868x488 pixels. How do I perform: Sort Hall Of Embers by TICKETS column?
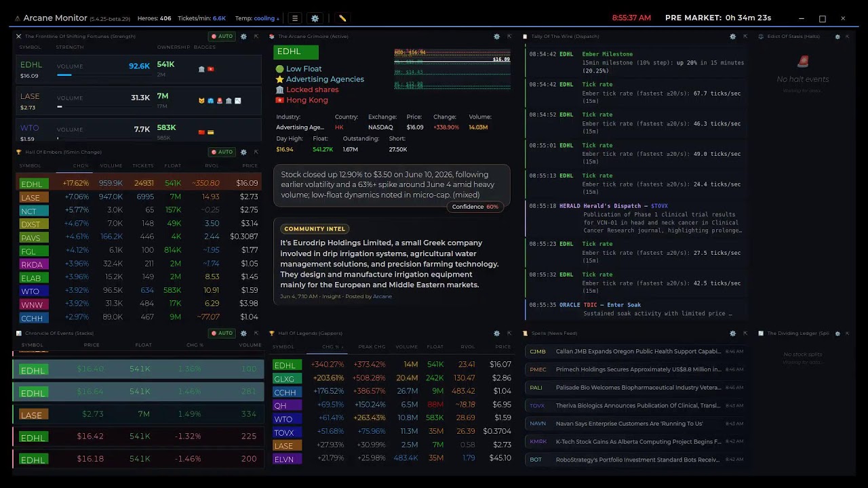point(143,165)
